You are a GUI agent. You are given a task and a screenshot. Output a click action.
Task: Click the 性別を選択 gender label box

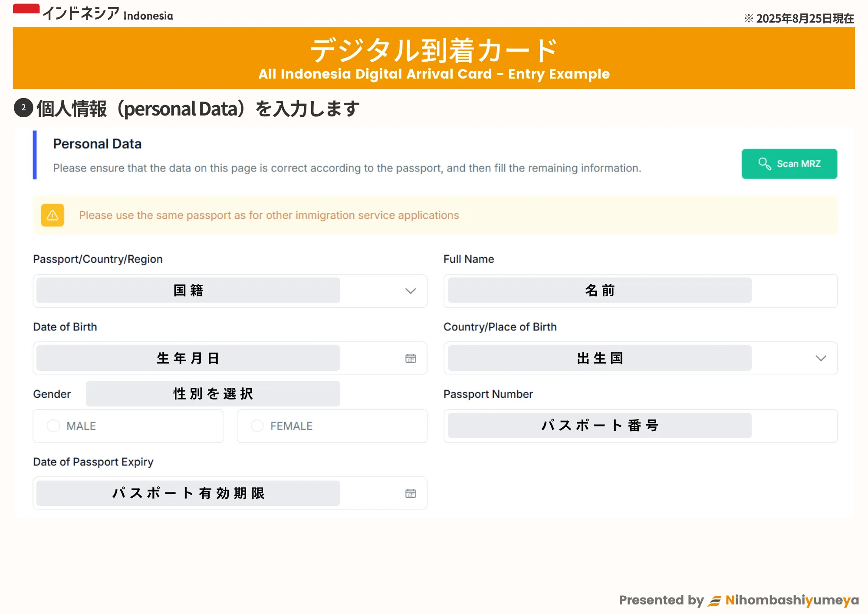(213, 394)
